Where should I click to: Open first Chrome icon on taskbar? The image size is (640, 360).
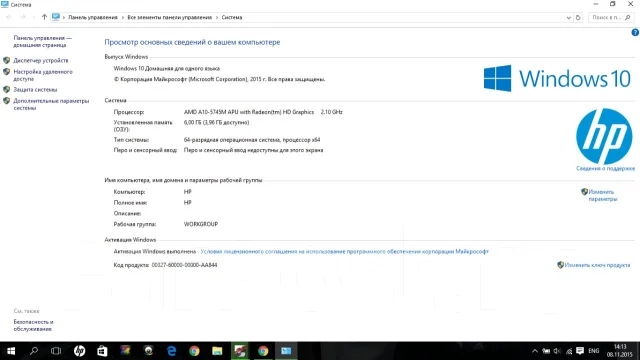click(194, 351)
